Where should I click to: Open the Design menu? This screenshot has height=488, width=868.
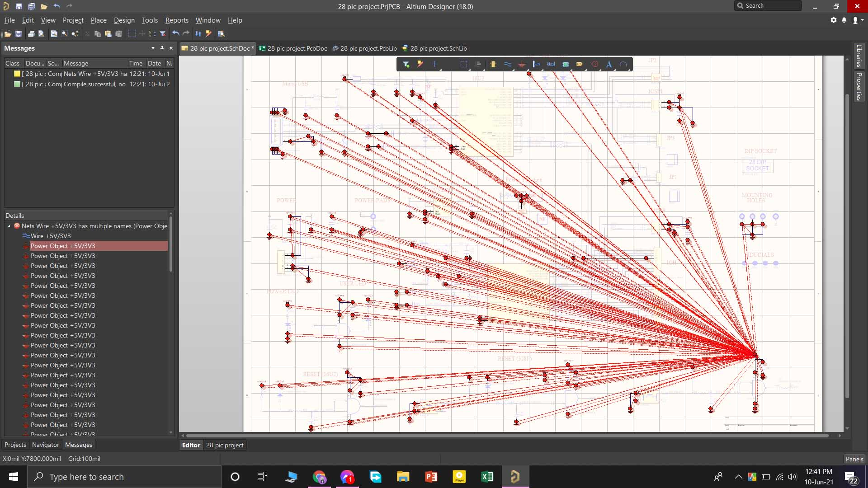click(124, 20)
